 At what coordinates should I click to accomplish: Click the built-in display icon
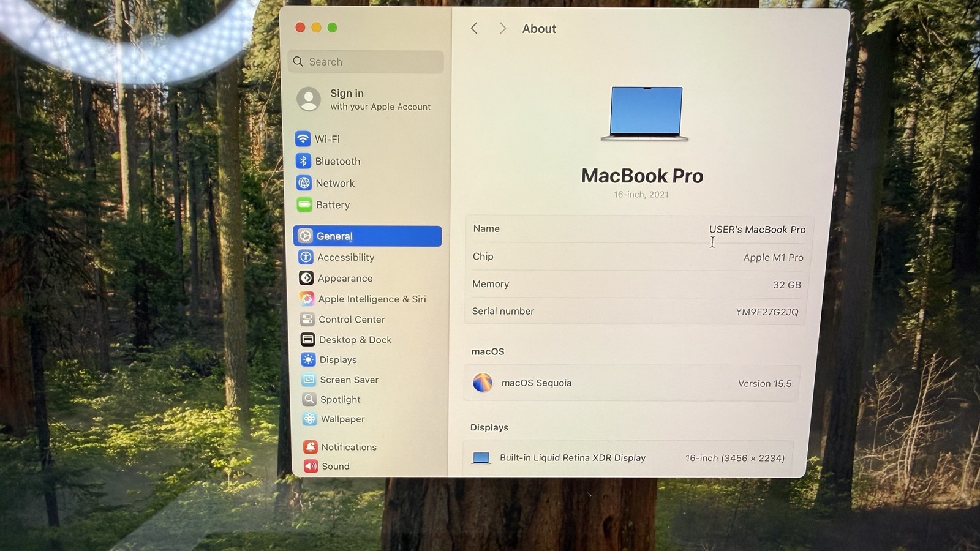(x=481, y=457)
